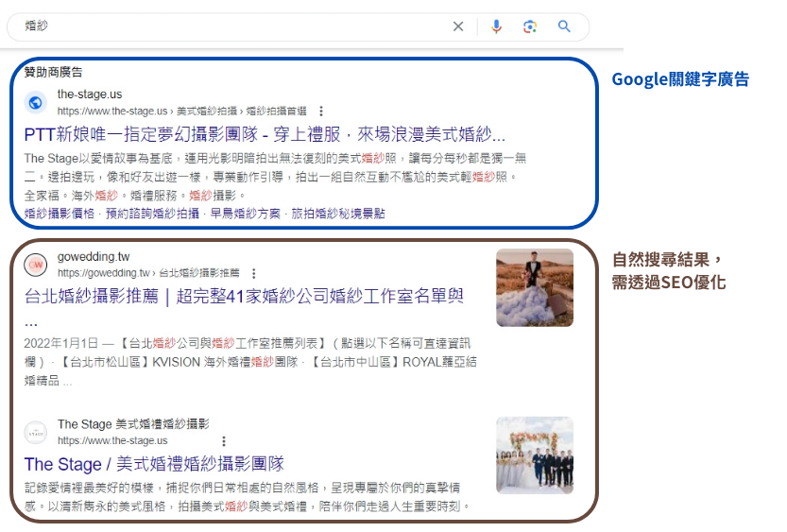
Task: Open the 台北婚紗攝影推薦 result title
Action: (244, 297)
